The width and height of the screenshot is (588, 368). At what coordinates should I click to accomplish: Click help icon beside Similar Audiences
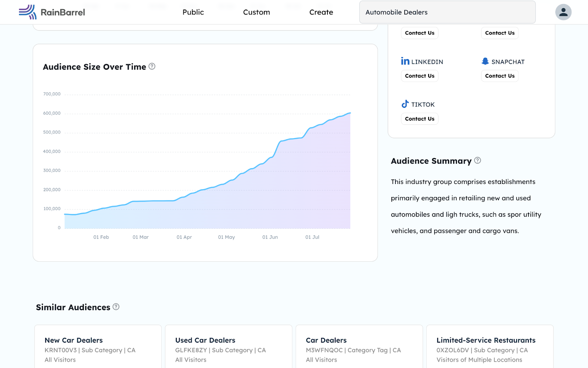click(116, 307)
